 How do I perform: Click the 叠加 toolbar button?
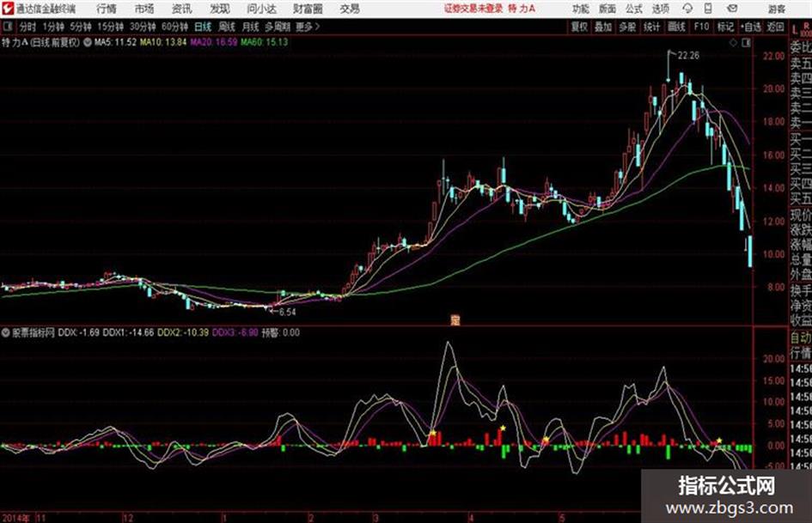click(x=603, y=27)
